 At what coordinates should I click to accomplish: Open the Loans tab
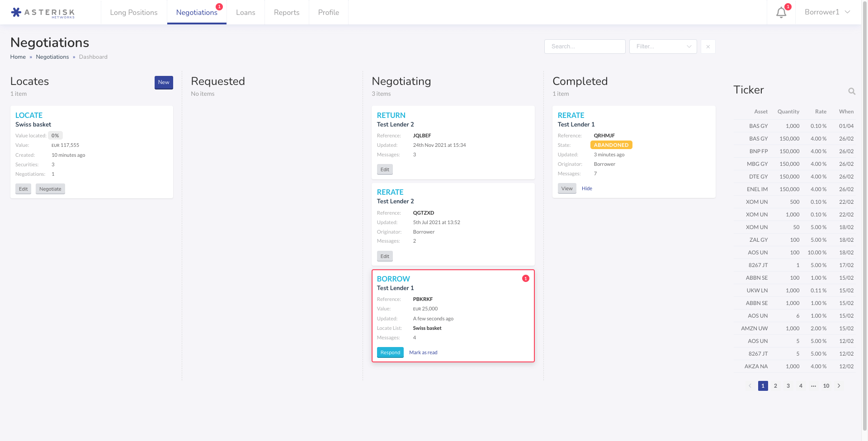click(245, 13)
